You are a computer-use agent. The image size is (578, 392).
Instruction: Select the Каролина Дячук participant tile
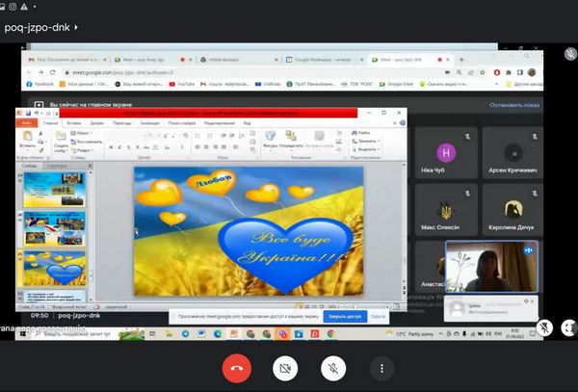click(x=512, y=210)
